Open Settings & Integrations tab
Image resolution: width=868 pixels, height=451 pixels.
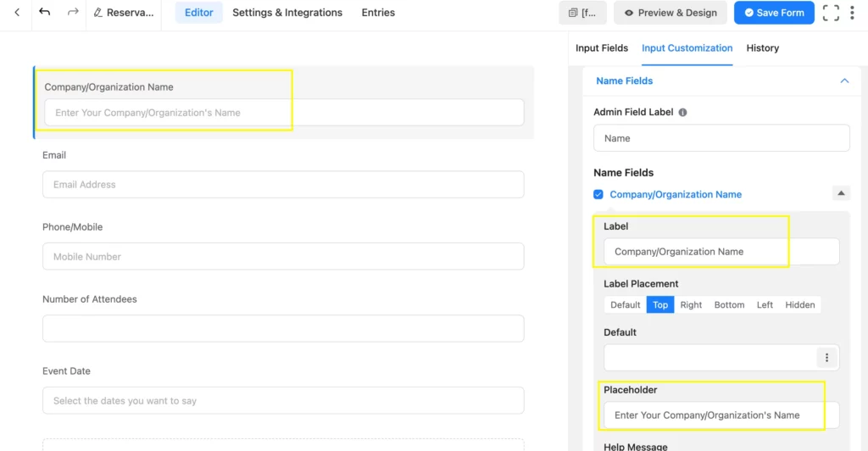[x=287, y=12]
